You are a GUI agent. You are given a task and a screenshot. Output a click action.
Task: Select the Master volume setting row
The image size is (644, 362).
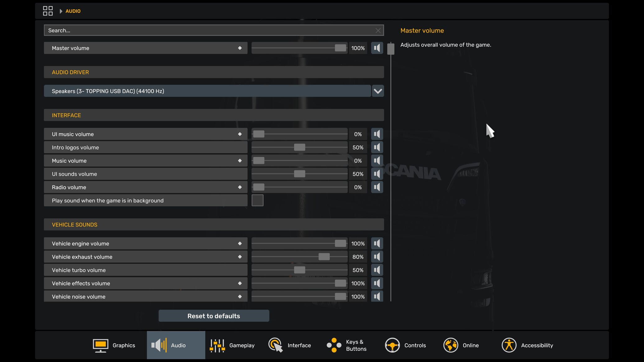[x=146, y=48]
